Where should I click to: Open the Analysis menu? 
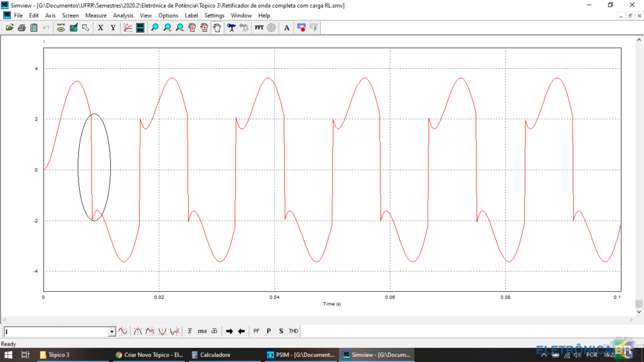[123, 15]
